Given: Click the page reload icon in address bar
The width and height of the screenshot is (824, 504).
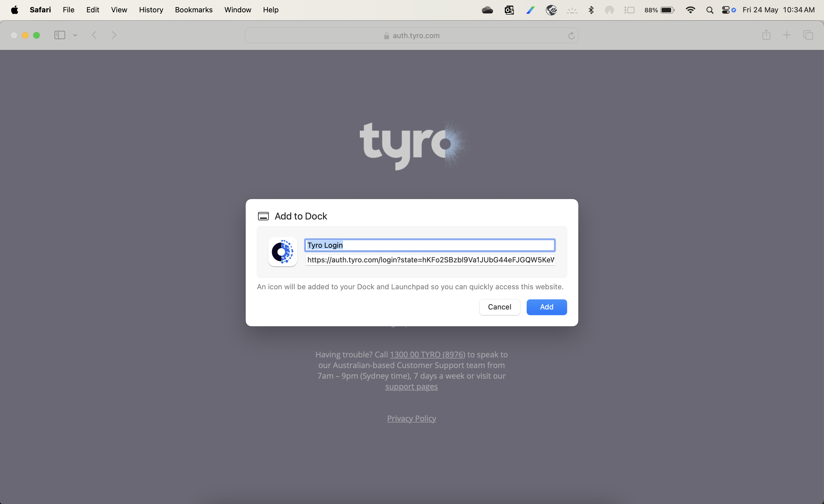Looking at the screenshot, I should pos(571,35).
